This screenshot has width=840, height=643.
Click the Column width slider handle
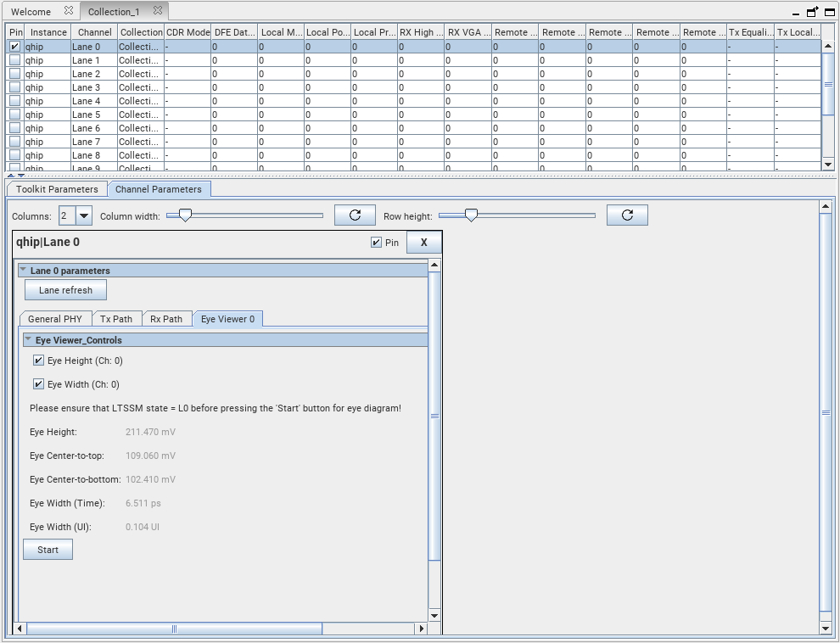click(184, 215)
